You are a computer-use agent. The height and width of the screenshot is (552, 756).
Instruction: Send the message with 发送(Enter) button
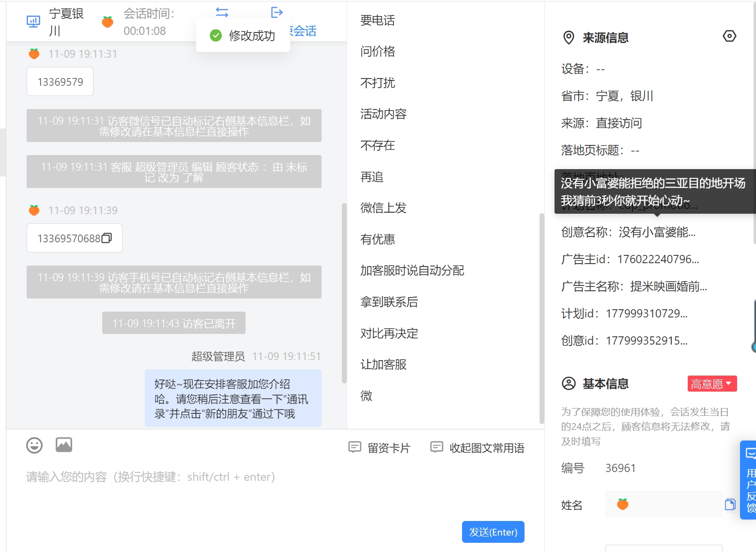(x=493, y=532)
